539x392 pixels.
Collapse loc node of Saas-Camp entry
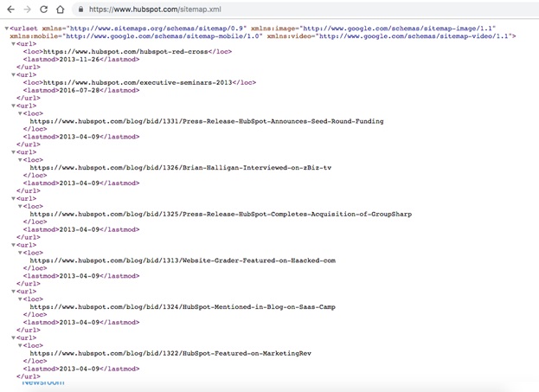pyautogui.click(x=20, y=299)
